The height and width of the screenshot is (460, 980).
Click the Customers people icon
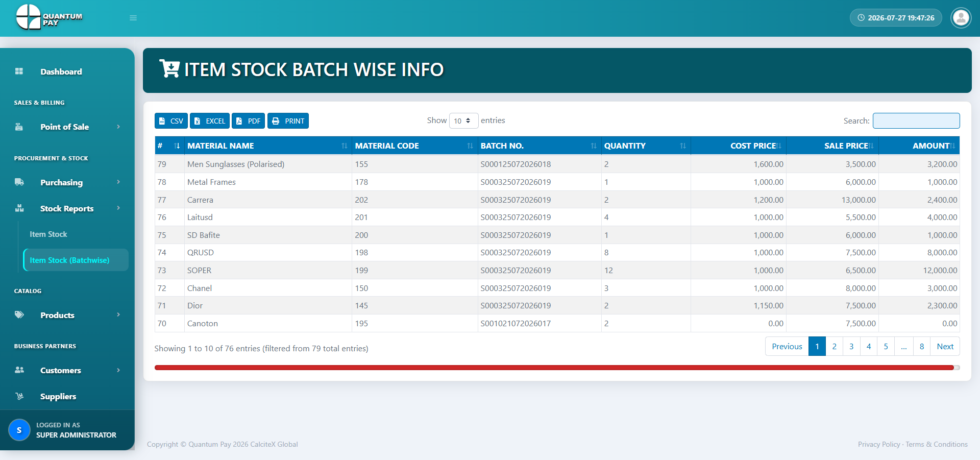click(19, 370)
